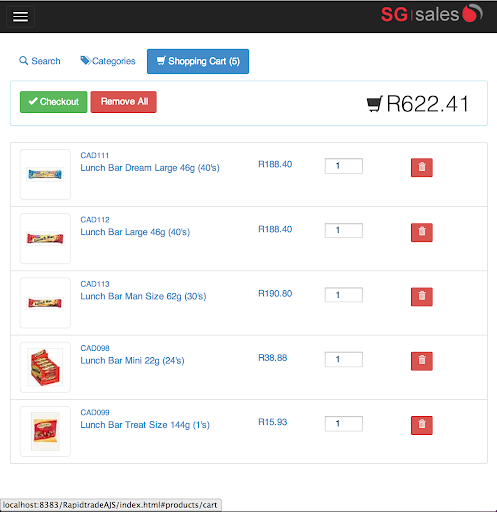Click the CAD113 product code link
The image size is (497, 512).
95,284
